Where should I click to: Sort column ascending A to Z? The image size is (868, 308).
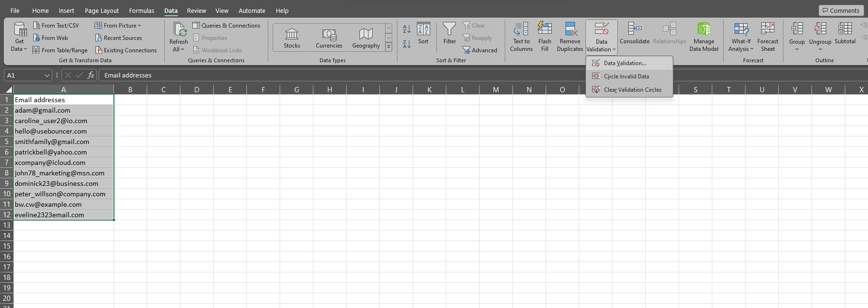pos(407,29)
